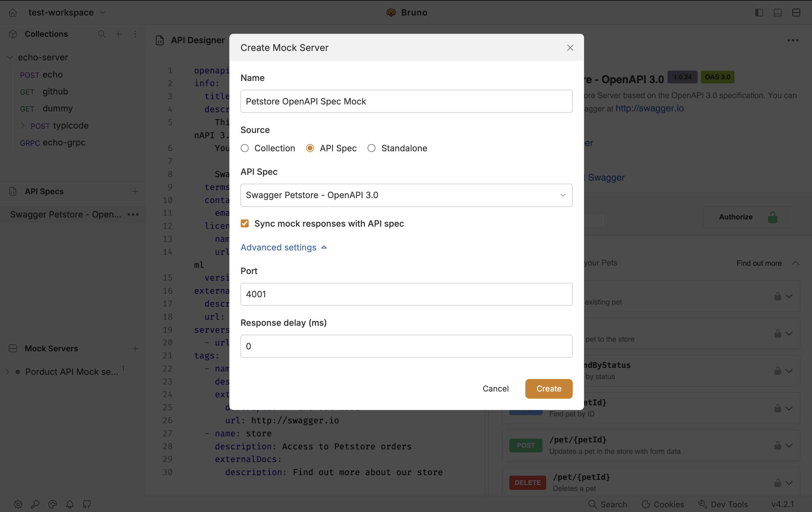Select the Collection source radio button
Image resolution: width=812 pixels, height=512 pixels.
tap(245, 148)
